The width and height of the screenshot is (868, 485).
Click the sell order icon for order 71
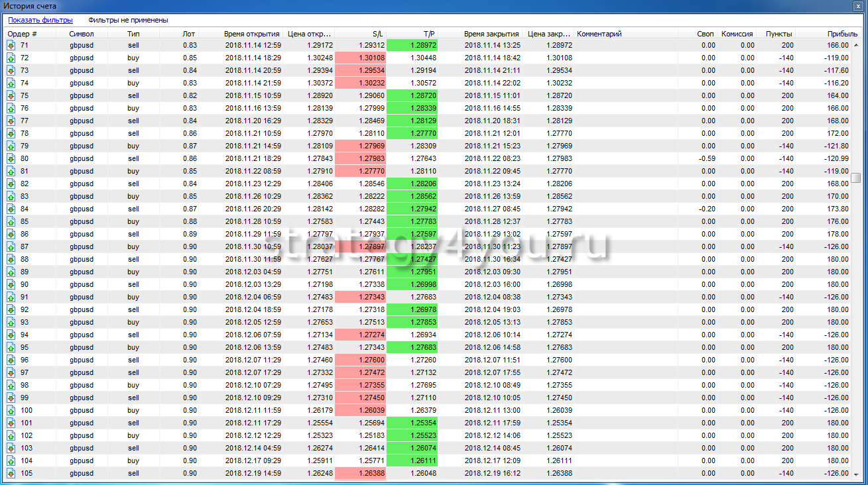click(x=11, y=45)
